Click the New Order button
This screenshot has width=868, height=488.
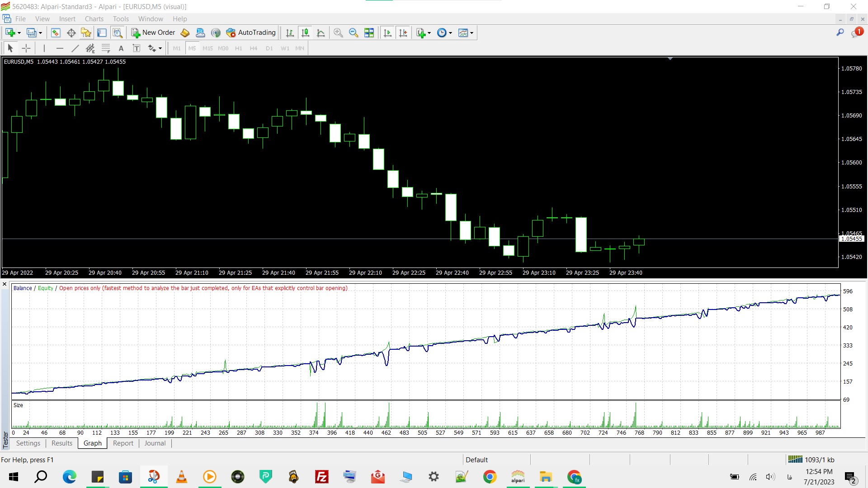point(155,32)
